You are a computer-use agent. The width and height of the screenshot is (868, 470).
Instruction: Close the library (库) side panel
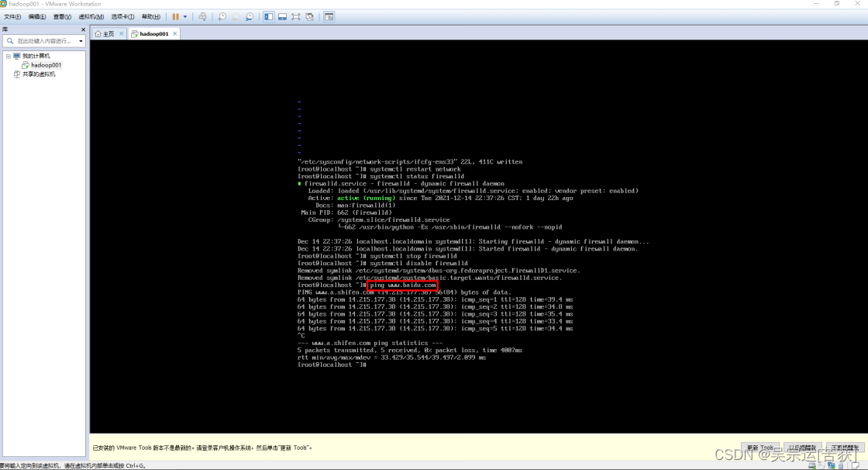coord(83,29)
